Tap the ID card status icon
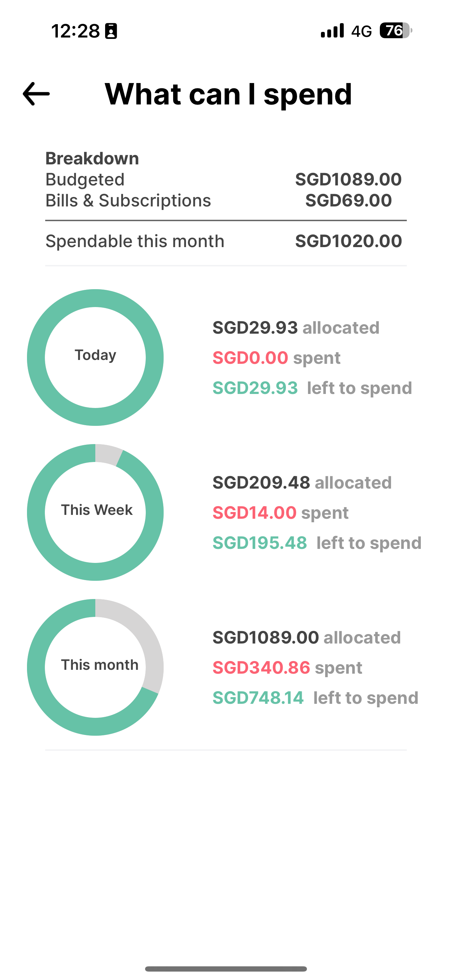This screenshot has width=452, height=980. click(x=111, y=31)
